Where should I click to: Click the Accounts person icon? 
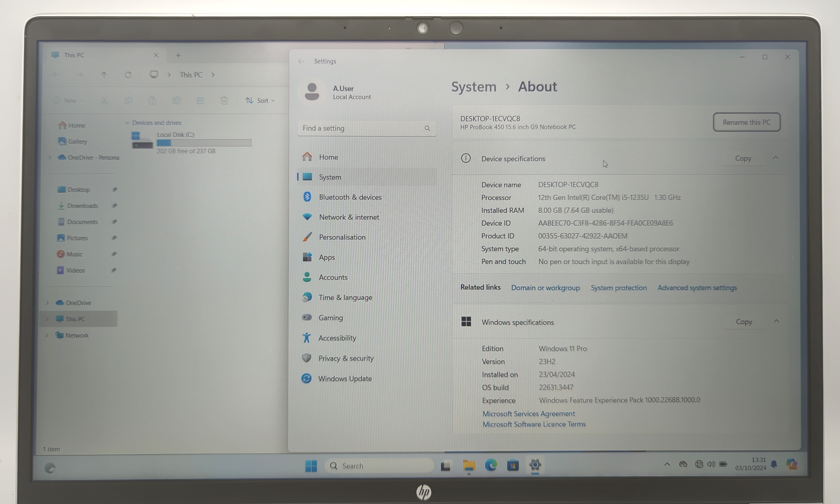coord(307,277)
